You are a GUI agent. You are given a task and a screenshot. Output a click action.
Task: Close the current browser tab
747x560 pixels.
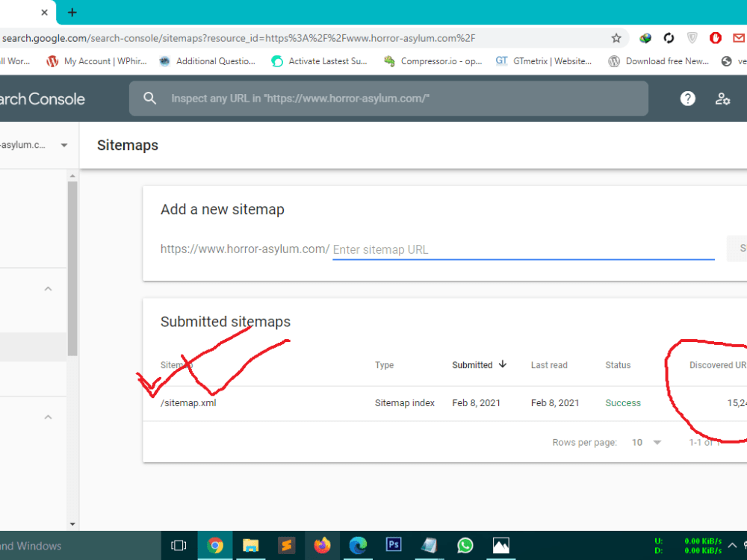tap(44, 13)
